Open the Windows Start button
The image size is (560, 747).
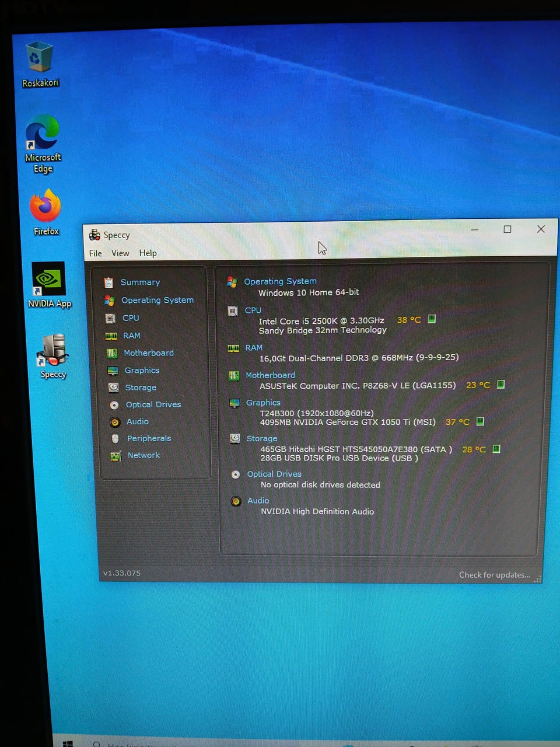coord(68,743)
